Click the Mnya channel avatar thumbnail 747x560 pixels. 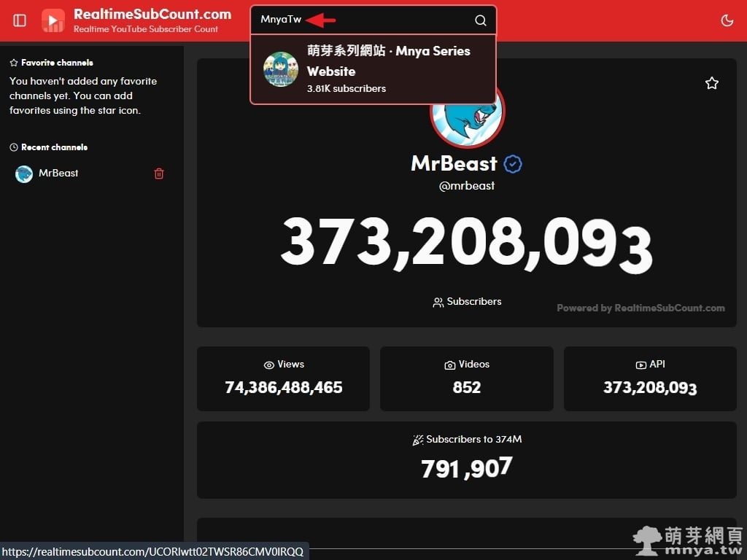pos(281,69)
